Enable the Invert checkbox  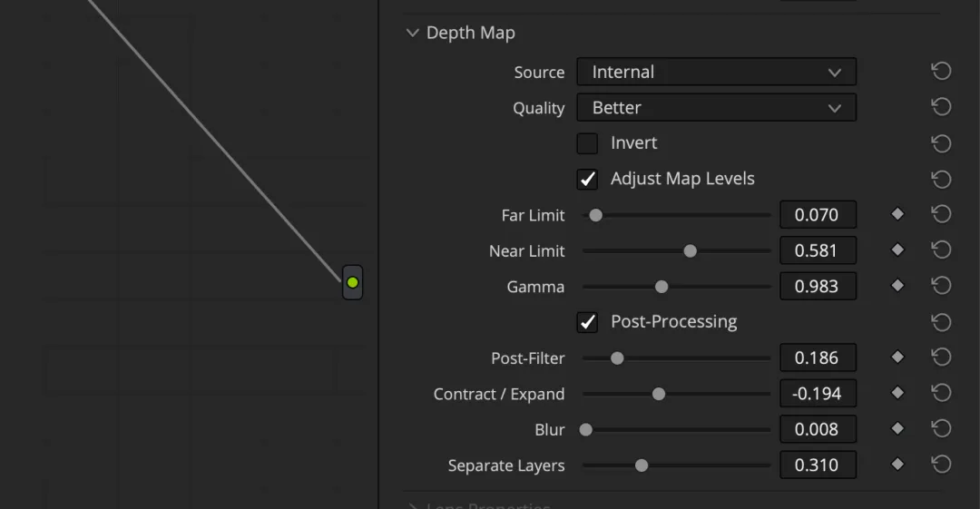(x=588, y=143)
